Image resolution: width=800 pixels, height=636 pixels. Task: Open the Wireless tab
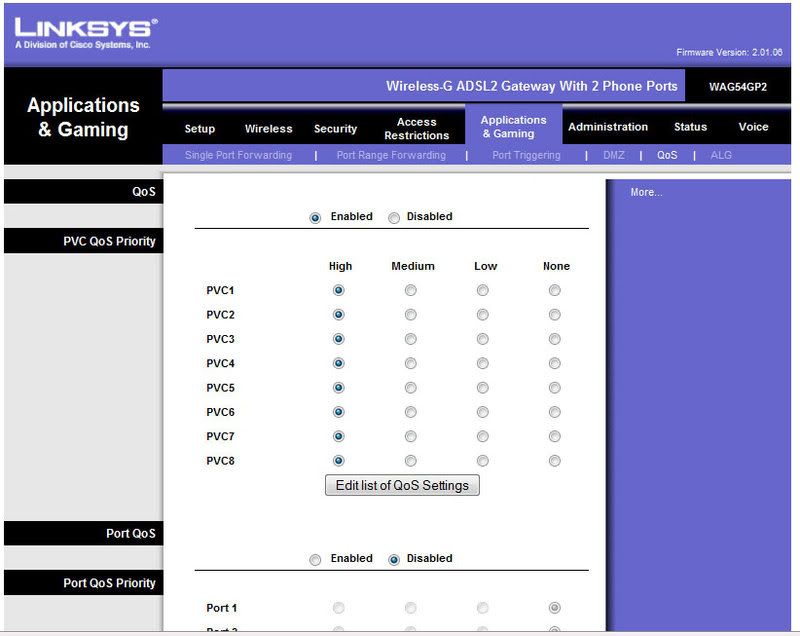268,129
